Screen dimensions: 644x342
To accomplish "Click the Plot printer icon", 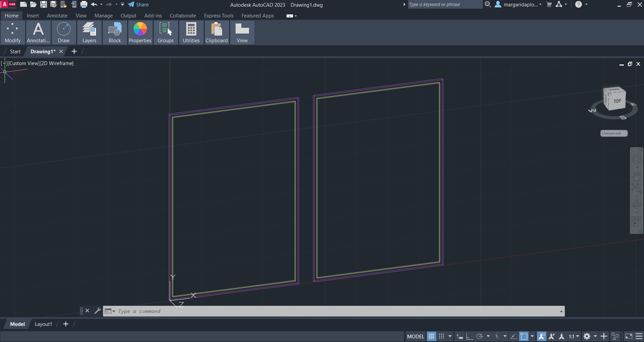I will pyautogui.click(x=84, y=4).
